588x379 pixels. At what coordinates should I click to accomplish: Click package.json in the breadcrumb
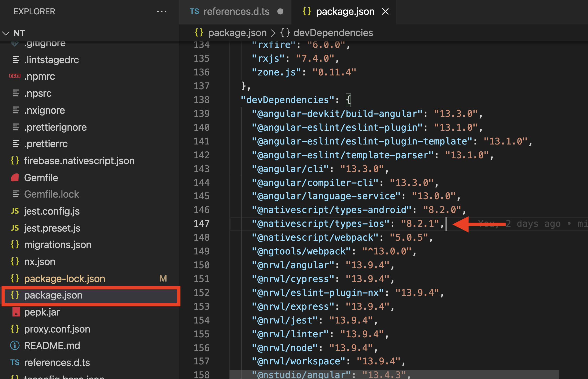coord(237,33)
